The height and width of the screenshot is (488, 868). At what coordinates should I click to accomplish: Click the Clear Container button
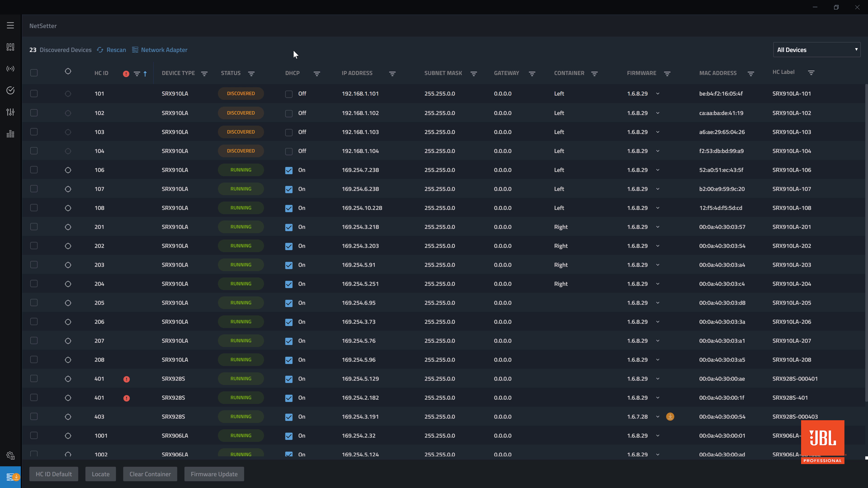150,474
